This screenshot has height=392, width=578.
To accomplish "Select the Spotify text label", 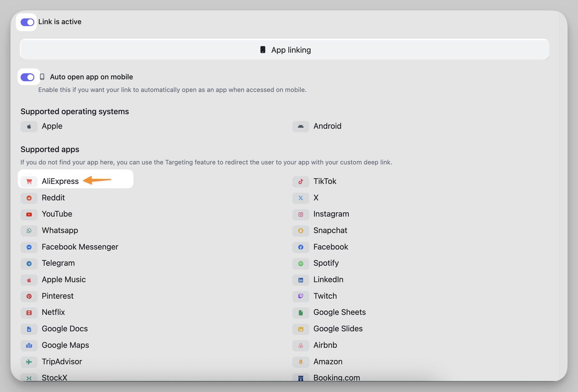I will (x=326, y=263).
